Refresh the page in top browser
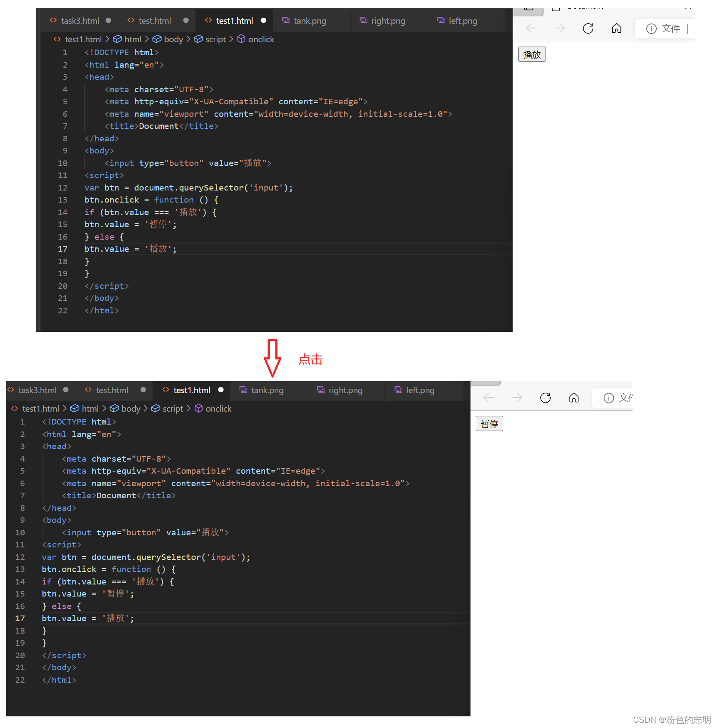The width and height of the screenshot is (717, 728). pos(588,28)
